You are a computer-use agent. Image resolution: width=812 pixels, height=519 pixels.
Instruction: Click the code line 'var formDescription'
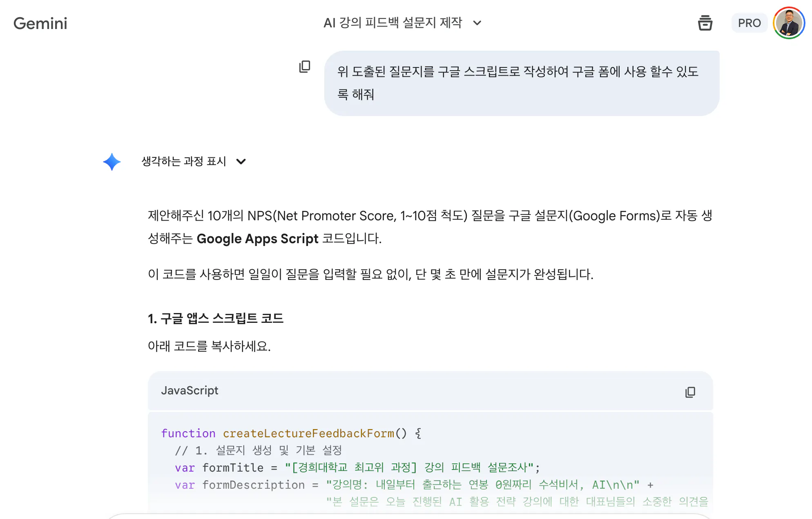coord(414,485)
